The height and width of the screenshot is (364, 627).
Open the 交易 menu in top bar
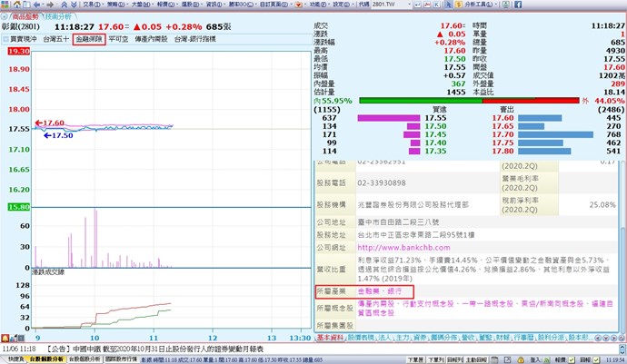pyautogui.click(x=89, y=5)
